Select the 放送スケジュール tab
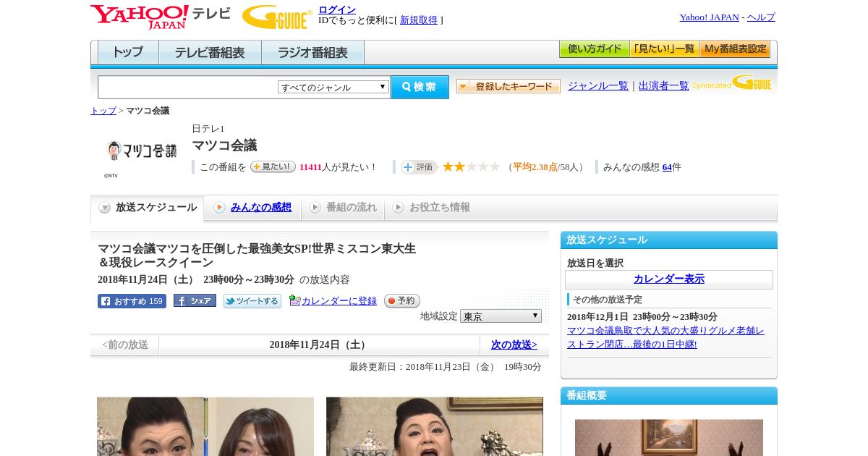868x456 pixels. pos(148,208)
